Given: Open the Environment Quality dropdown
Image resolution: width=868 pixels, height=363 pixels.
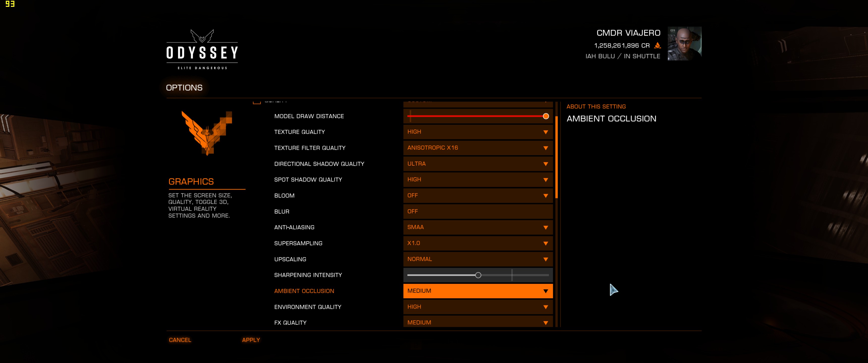Looking at the screenshot, I should [x=478, y=307].
